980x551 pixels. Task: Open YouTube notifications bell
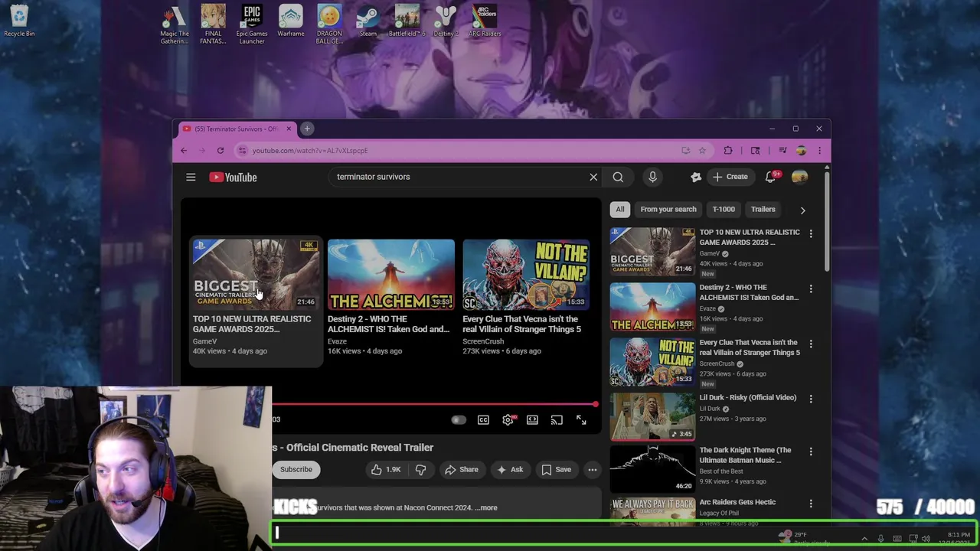pos(771,177)
